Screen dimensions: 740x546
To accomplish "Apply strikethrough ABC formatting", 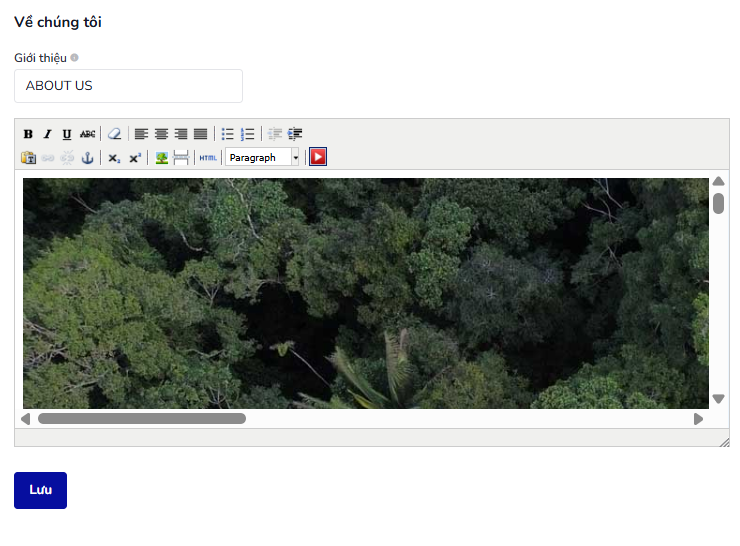I will pos(87,134).
